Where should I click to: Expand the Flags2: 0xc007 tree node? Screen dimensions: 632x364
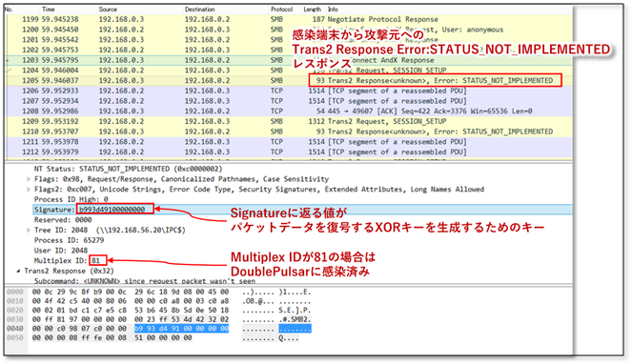(29, 189)
